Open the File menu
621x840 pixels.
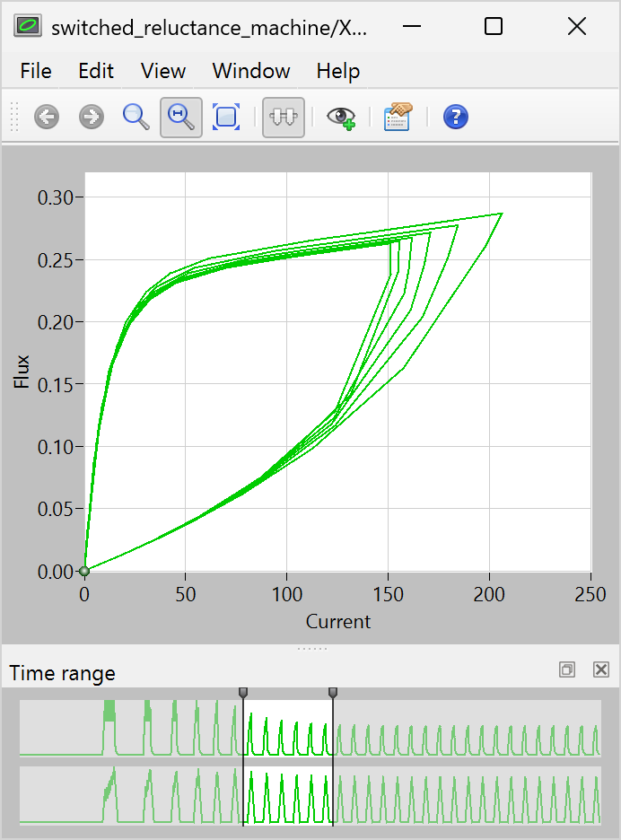coord(36,71)
